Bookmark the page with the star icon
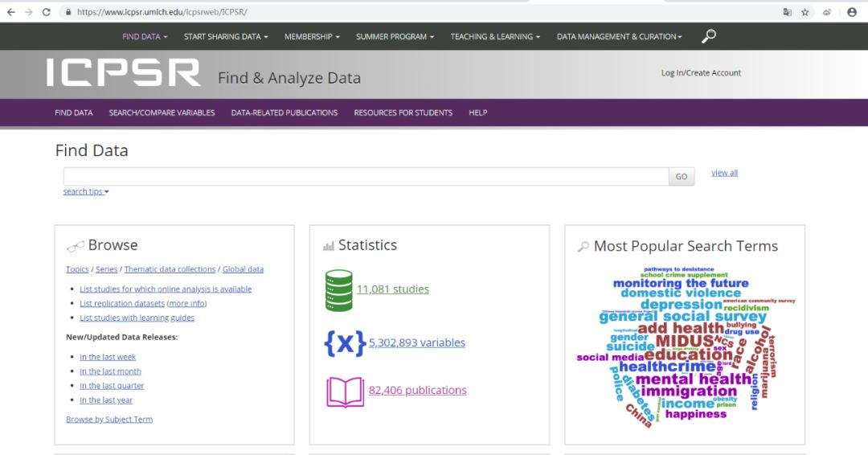This screenshot has height=455, width=868. point(805,12)
